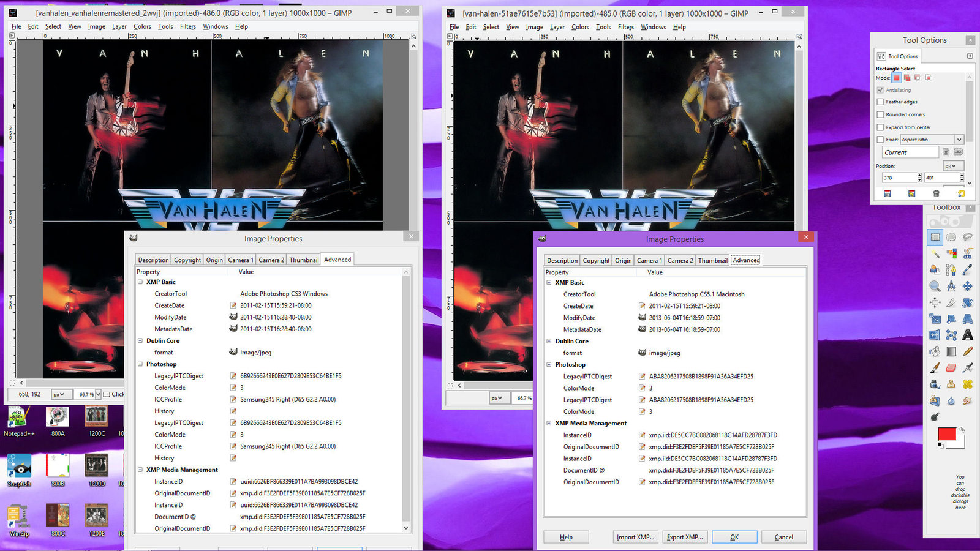Open Filters menu in left GIMP window

click(188, 26)
